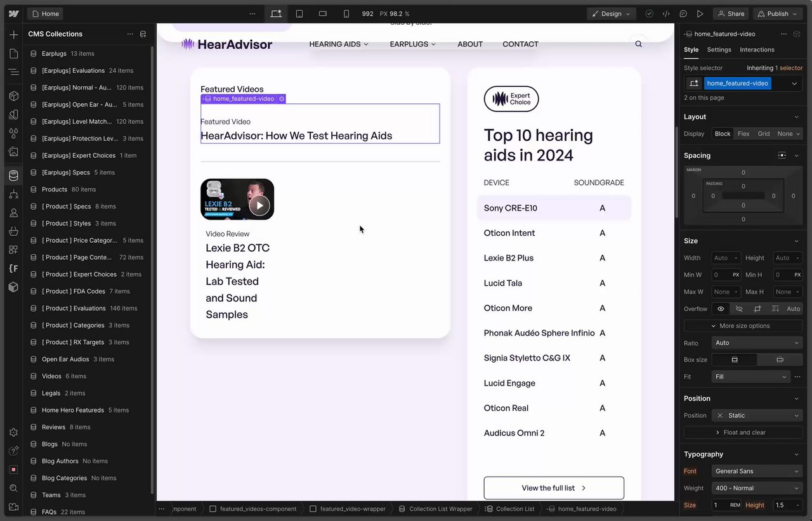Select border-box box size option
The width and height of the screenshot is (812, 521).
tap(735, 359)
